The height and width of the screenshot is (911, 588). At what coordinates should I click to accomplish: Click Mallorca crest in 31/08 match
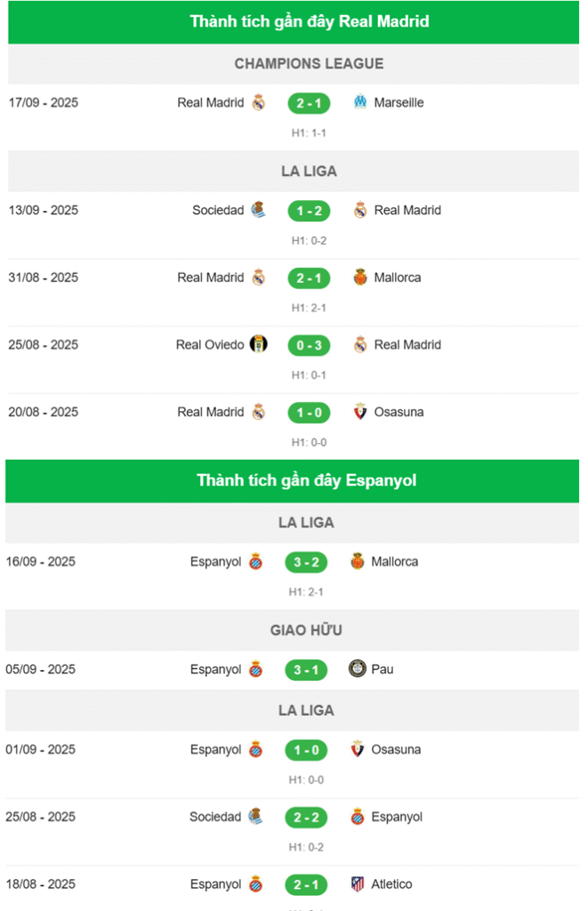tap(360, 278)
